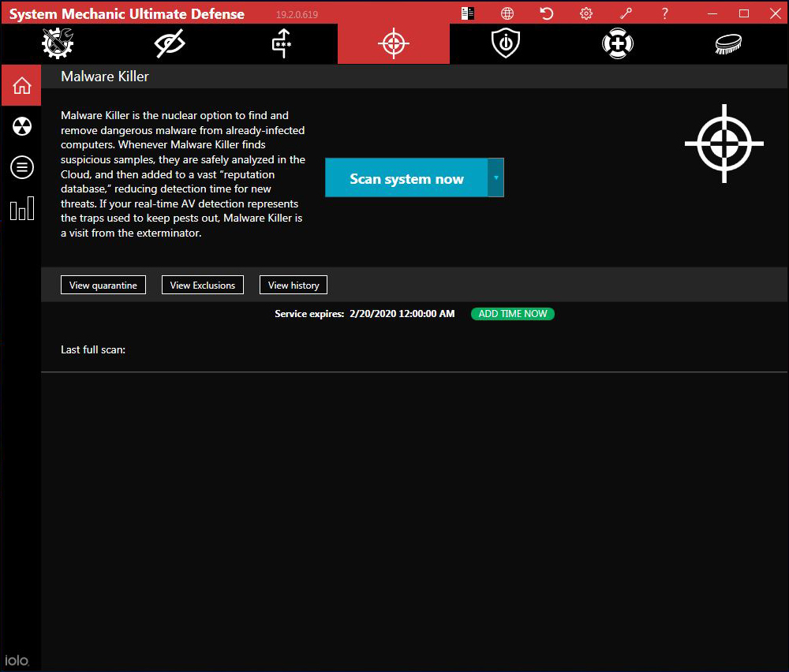
Task: Minimize the System Mechanic window
Action: [712, 13]
